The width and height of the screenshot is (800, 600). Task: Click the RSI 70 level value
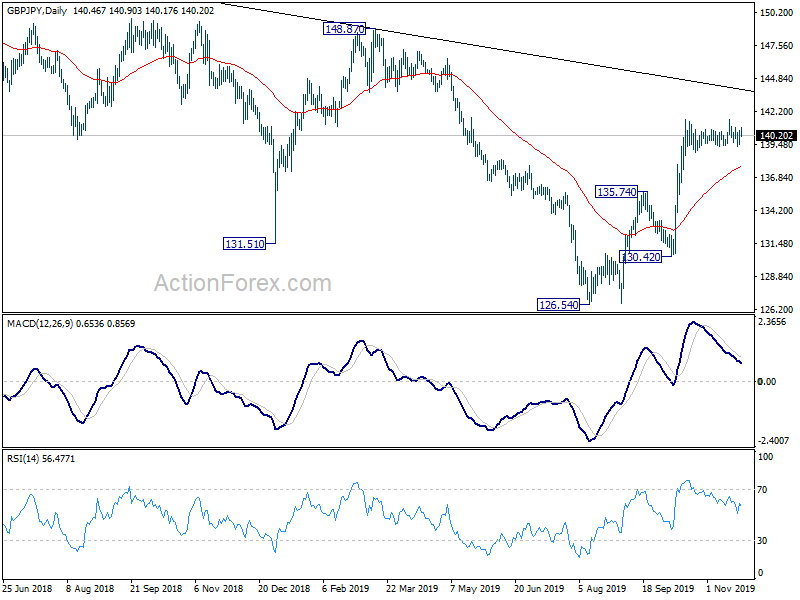pos(762,490)
